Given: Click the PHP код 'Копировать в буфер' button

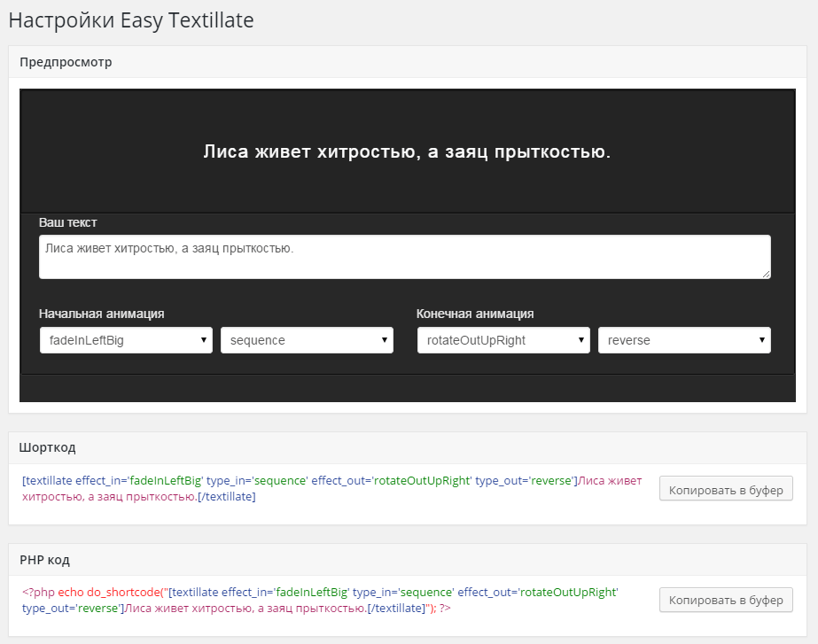Looking at the screenshot, I should click(x=726, y=601).
